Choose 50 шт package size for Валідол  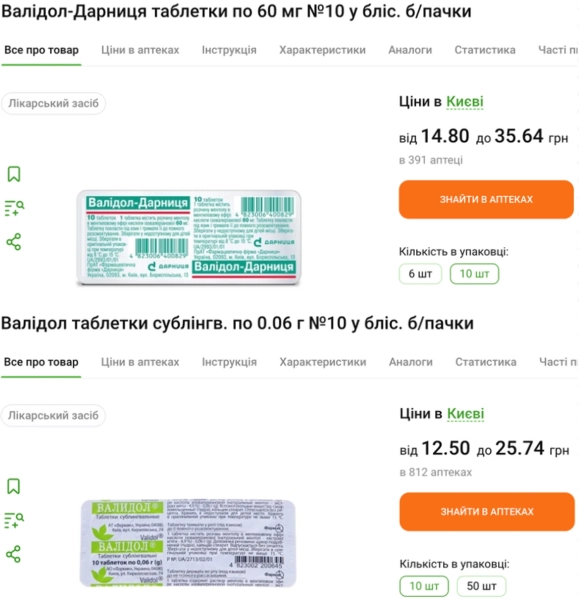click(x=481, y=586)
